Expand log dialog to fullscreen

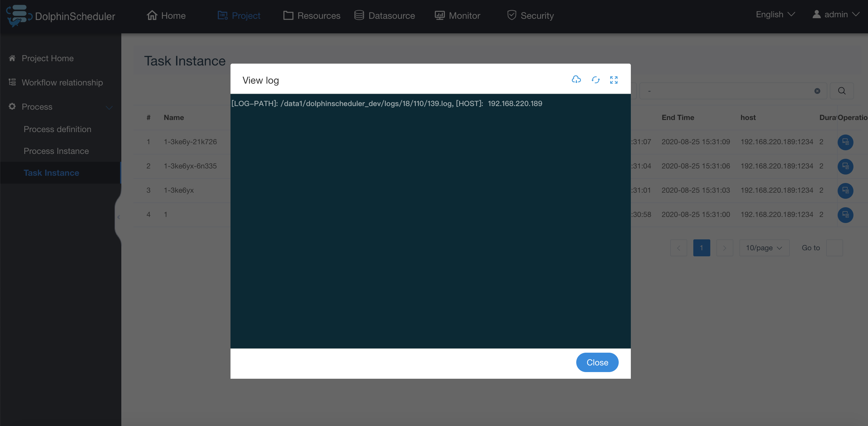coord(614,80)
